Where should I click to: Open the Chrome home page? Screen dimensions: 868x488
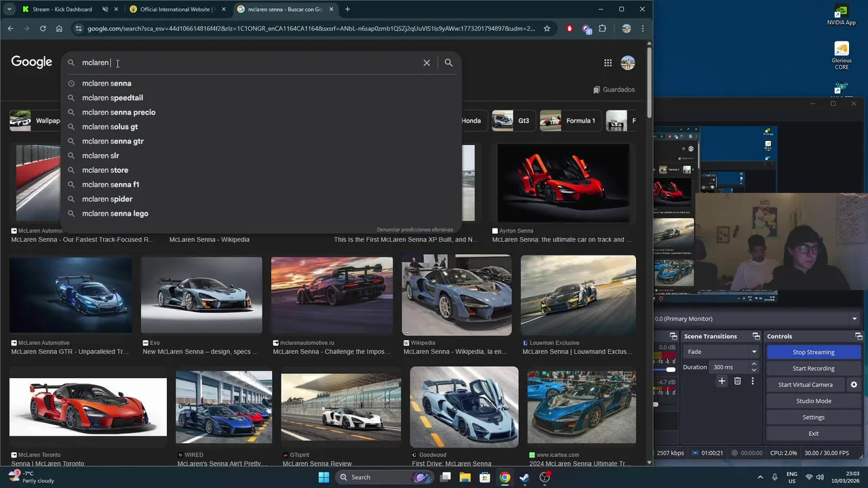(59, 28)
